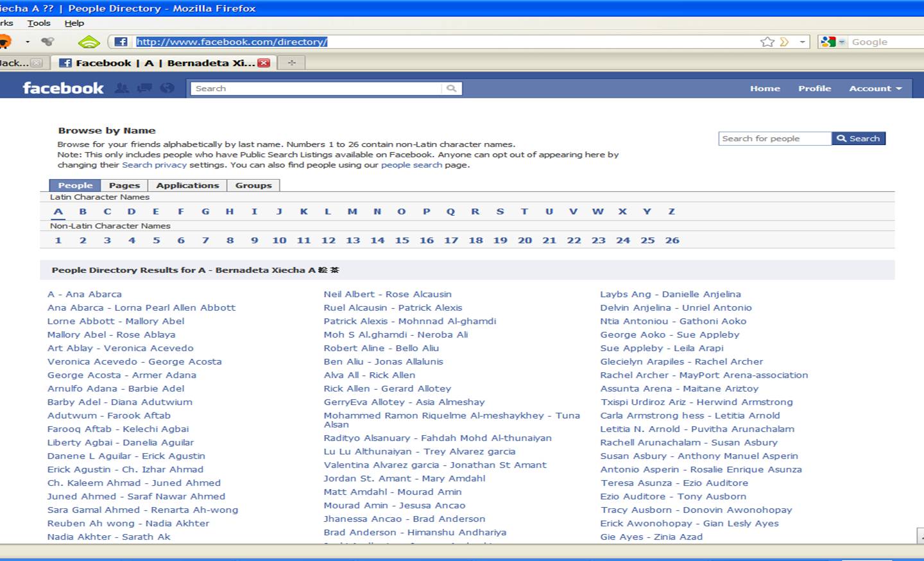Image resolution: width=924 pixels, height=561 pixels.
Task: Open friend requests icon in Facebook header
Action: (x=121, y=88)
